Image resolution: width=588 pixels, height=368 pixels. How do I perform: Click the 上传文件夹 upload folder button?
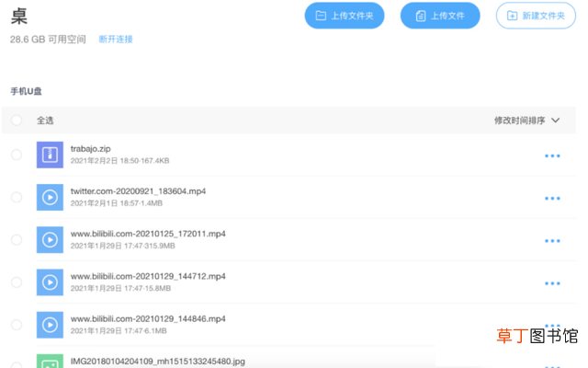[345, 16]
